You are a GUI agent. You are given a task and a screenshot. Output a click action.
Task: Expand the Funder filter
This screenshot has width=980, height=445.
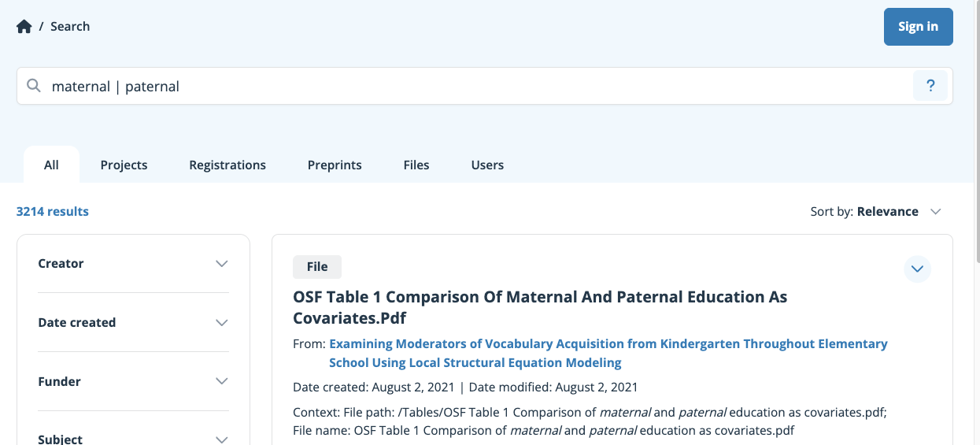133,382
